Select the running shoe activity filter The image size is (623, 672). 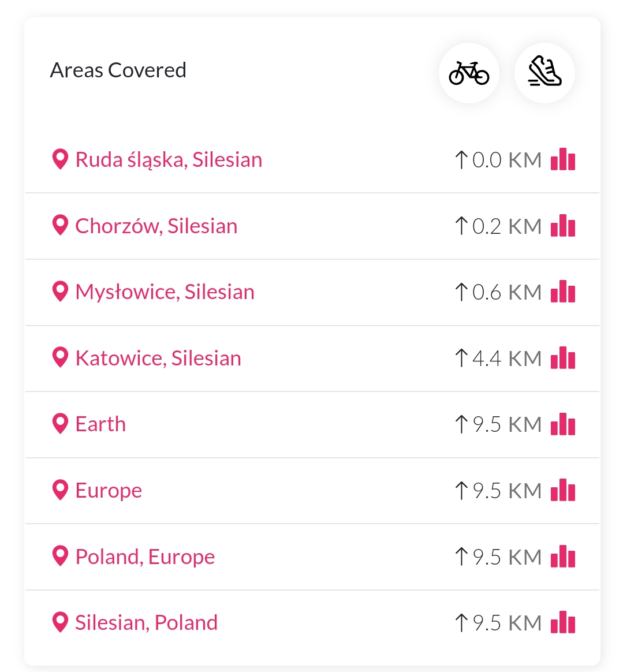(544, 73)
